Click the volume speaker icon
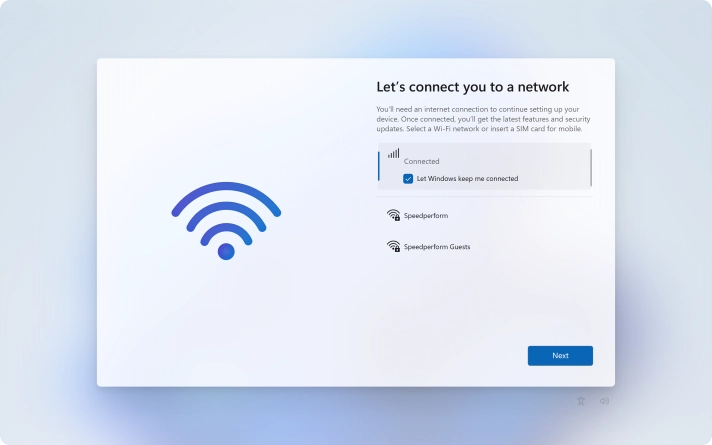Viewport: 712px width, 445px height. point(604,401)
